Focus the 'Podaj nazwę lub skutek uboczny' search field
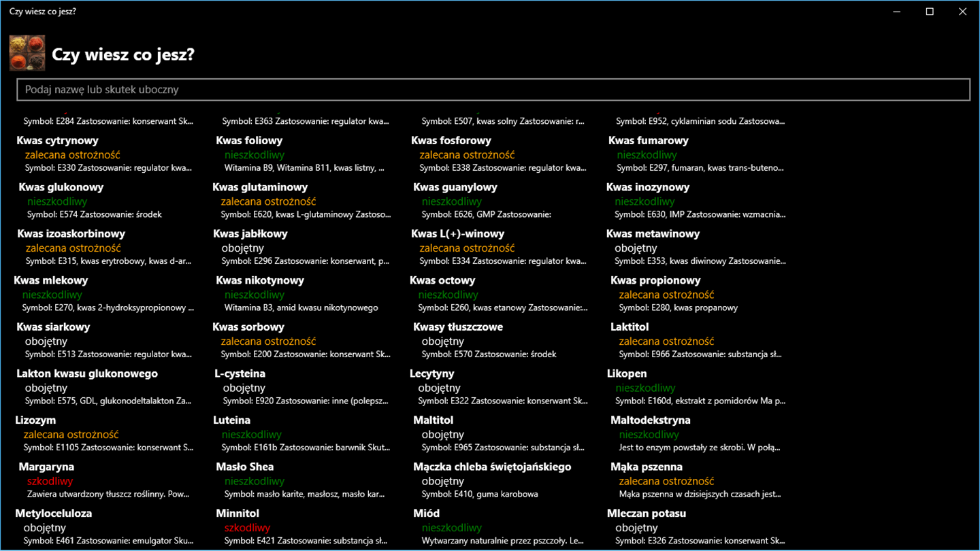This screenshot has width=980, height=551. pos(493,90)
